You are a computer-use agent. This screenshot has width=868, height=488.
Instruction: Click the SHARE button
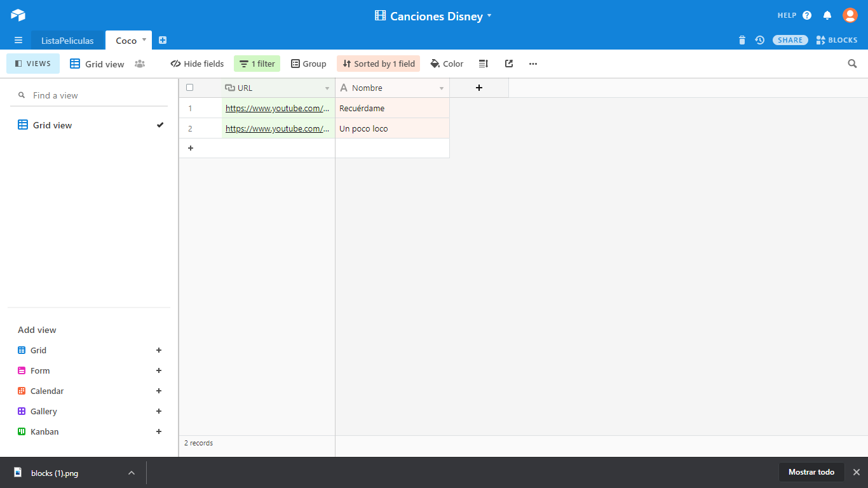(790, 40)
